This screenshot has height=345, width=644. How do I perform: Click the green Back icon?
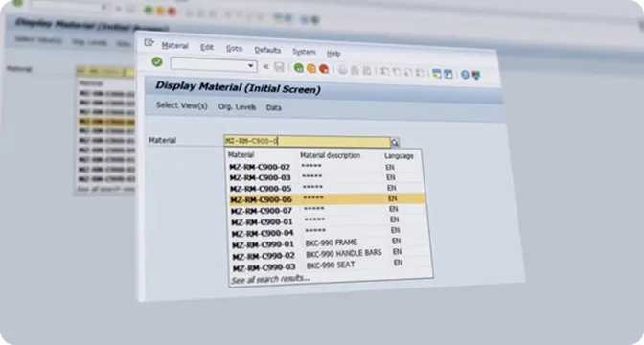pyautogui.click(x=299, y=68)
